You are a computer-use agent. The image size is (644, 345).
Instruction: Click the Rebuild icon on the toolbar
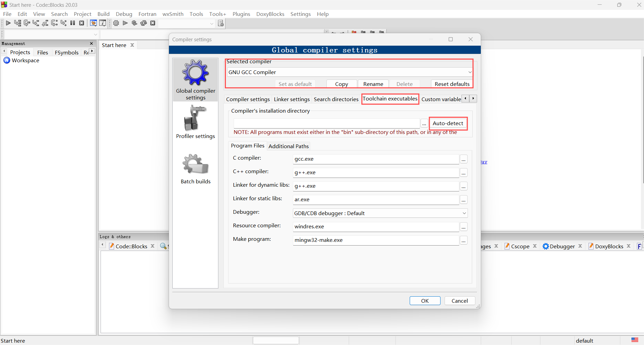pyautogui.click(x=144, y=23)
